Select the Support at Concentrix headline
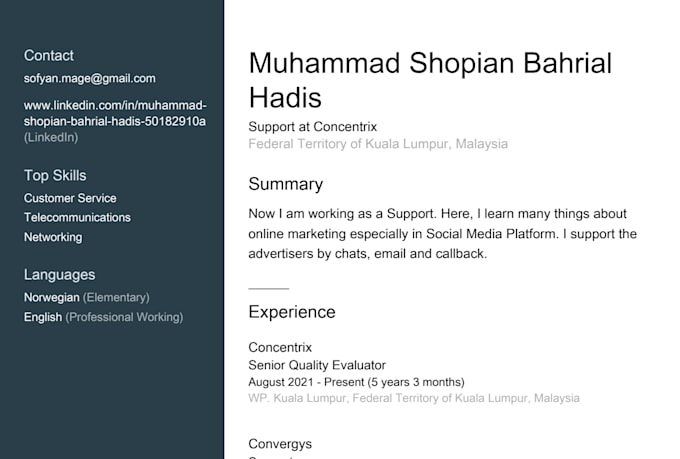Screen dimensions: 680x459 [313, 127]
